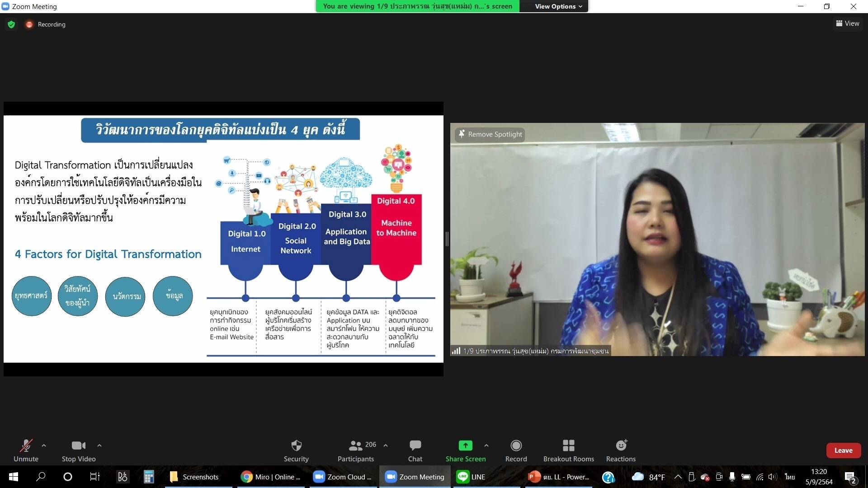
Task: Open the Security options in Zoom
Action: (296, 450)
